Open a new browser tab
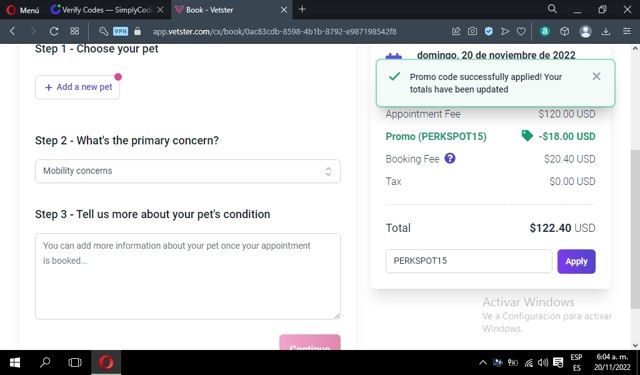 point(302,9)
